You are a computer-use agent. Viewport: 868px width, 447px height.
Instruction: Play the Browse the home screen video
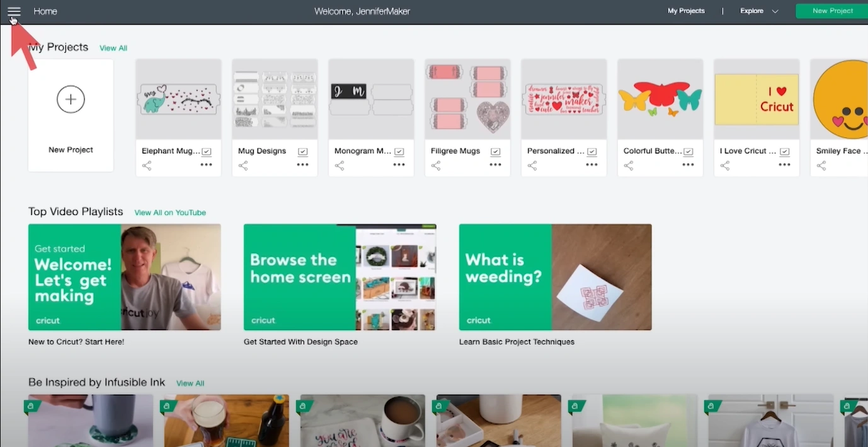pyautogui.click(x=340, y=277)
